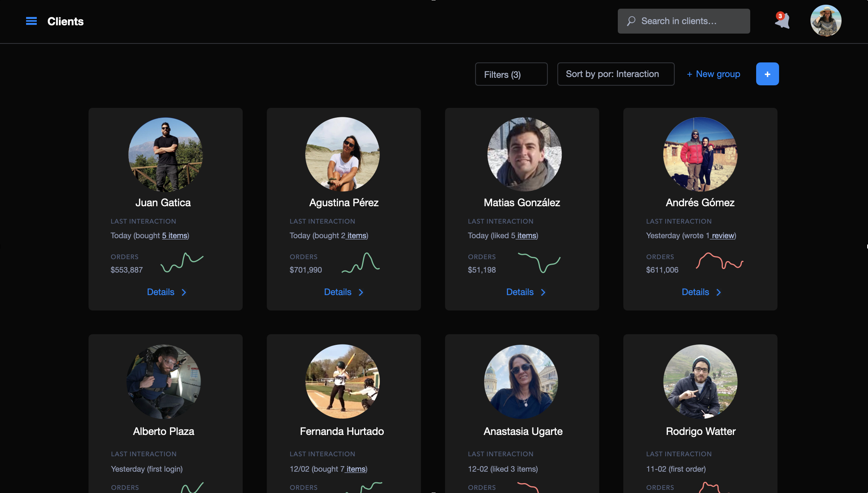Click '5 items' link in Juan Gatica's card
868x493 pixels.
click(x=174, y=236)
